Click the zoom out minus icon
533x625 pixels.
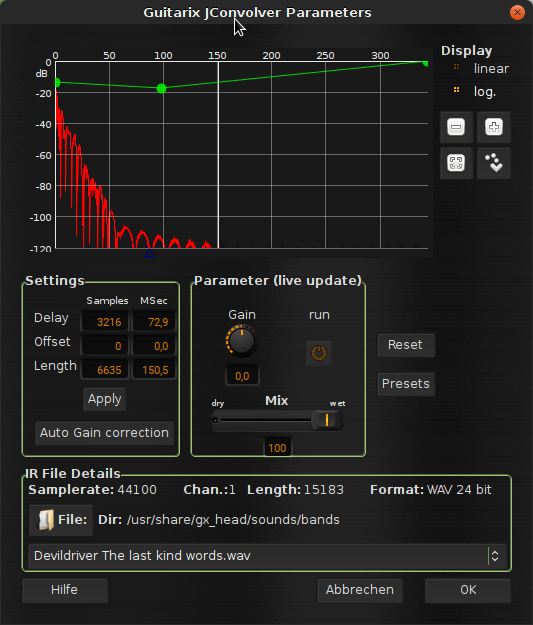tap(456, 127)
